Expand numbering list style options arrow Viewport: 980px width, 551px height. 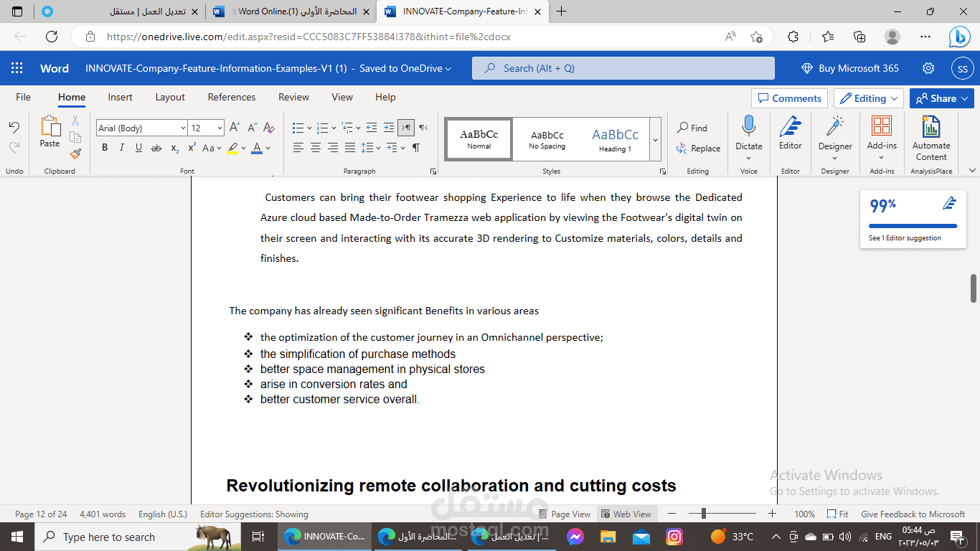[x=334, y=128]
